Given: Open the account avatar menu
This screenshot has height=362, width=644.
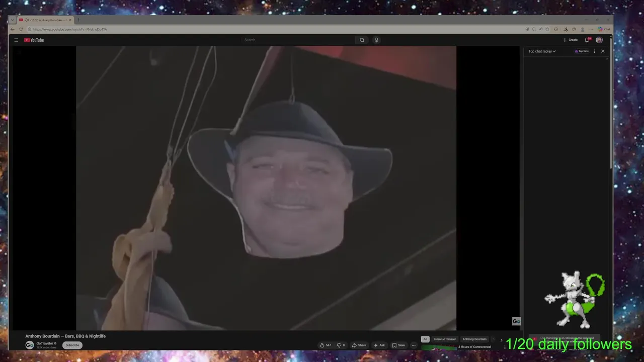Looking at the screenshot, I should (599, 40).
